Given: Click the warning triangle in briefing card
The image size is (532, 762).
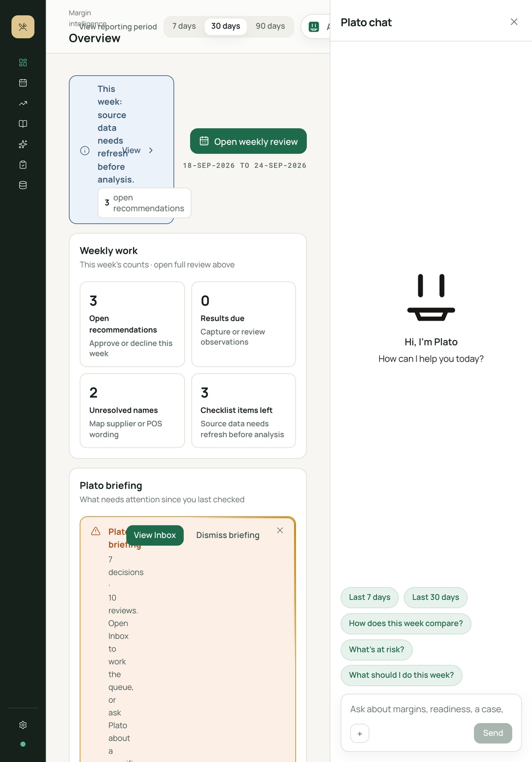Looking at the screenshot, I should 96,531.
